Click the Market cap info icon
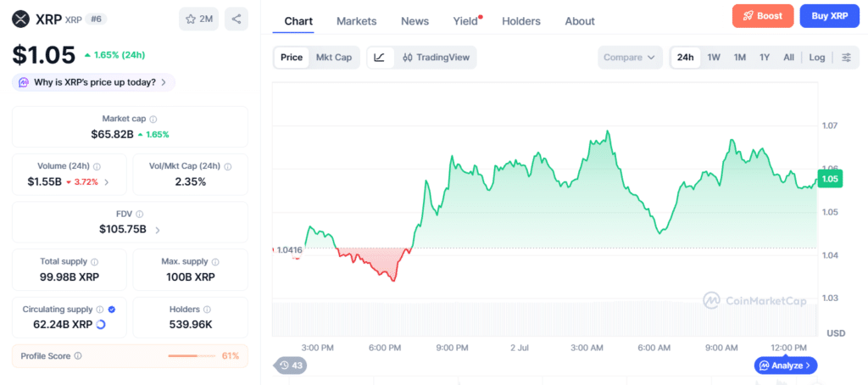The image size is (868, 385). click(153, 119)
